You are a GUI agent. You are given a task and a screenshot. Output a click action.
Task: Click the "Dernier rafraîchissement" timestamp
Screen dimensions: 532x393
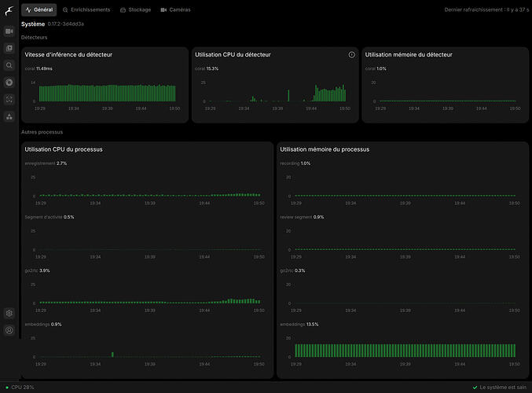point(486,10)
